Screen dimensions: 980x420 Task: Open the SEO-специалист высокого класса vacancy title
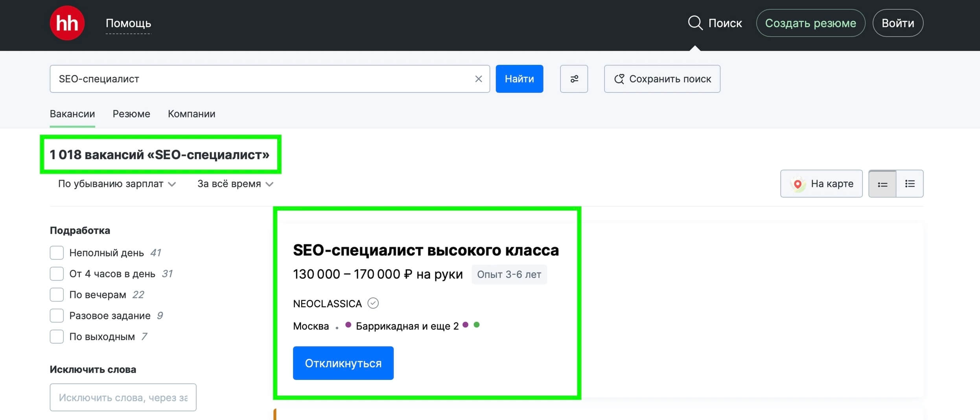tap(426, 250)
